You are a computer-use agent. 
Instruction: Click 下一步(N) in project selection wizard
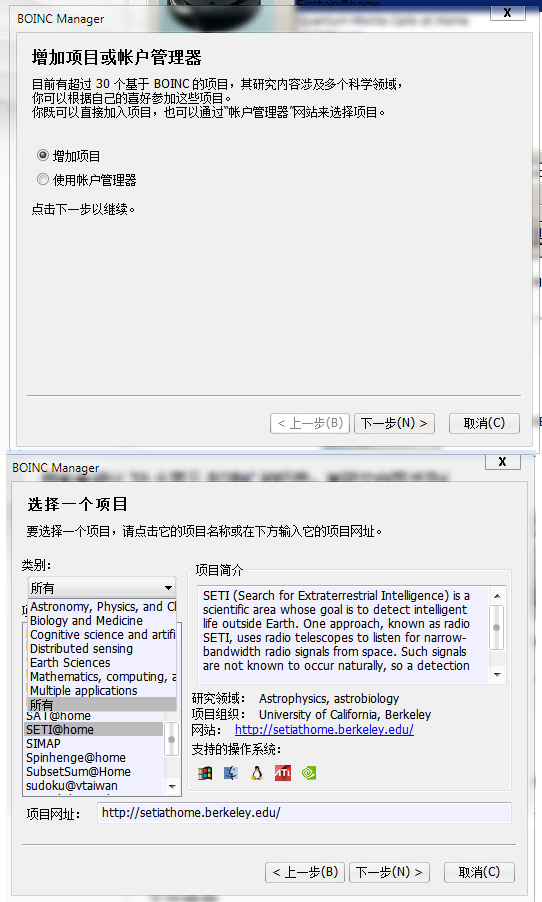click(x=390, y=872)
